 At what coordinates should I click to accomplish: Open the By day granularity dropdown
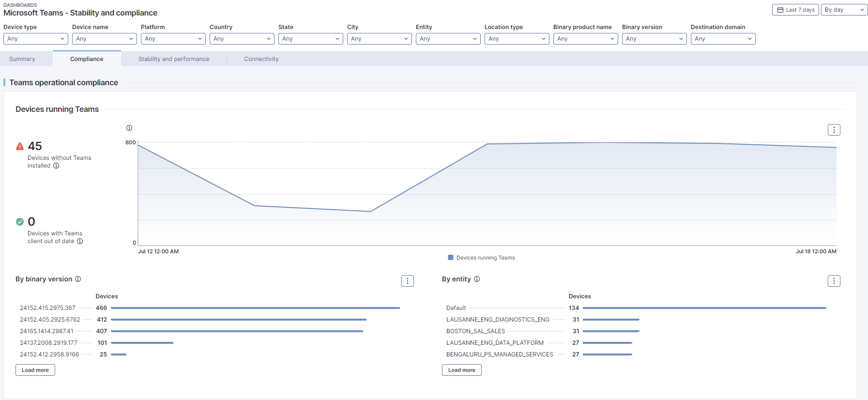[x=844, y=10]
